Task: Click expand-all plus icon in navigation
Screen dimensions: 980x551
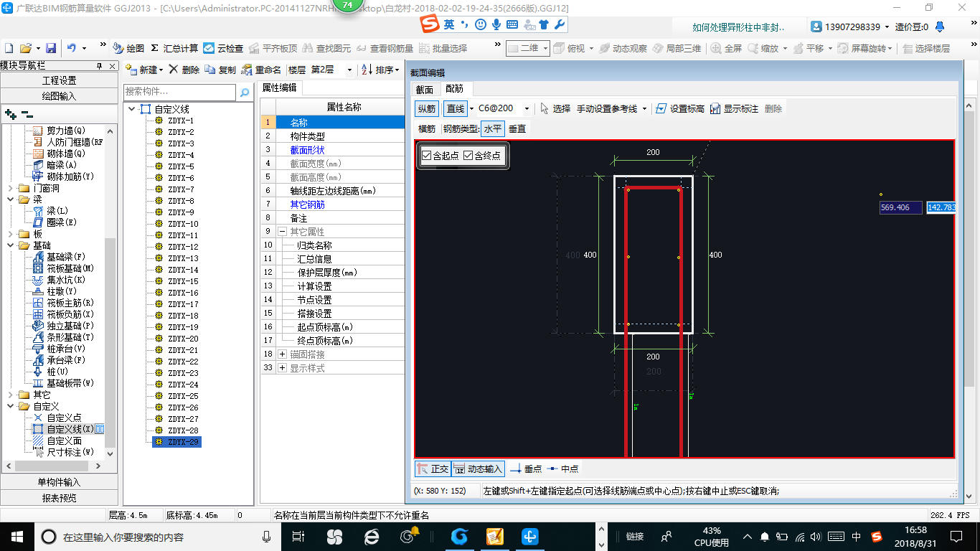Action: click(11, 113)
